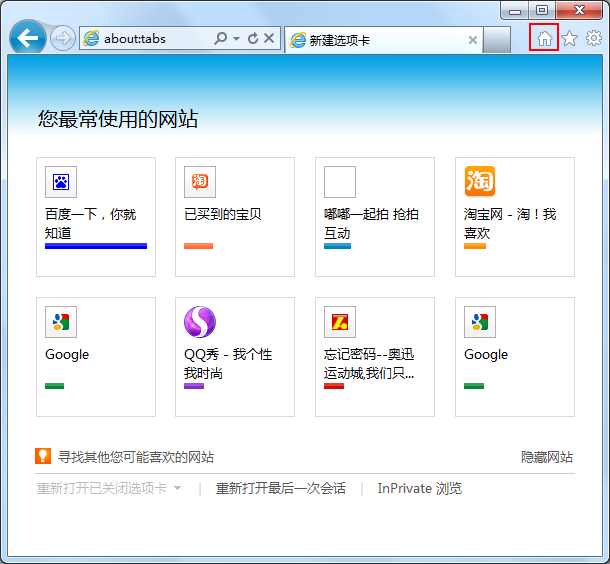
Task: Click the orange lightbulb suggestion icon
Action: tap(43, 456)
